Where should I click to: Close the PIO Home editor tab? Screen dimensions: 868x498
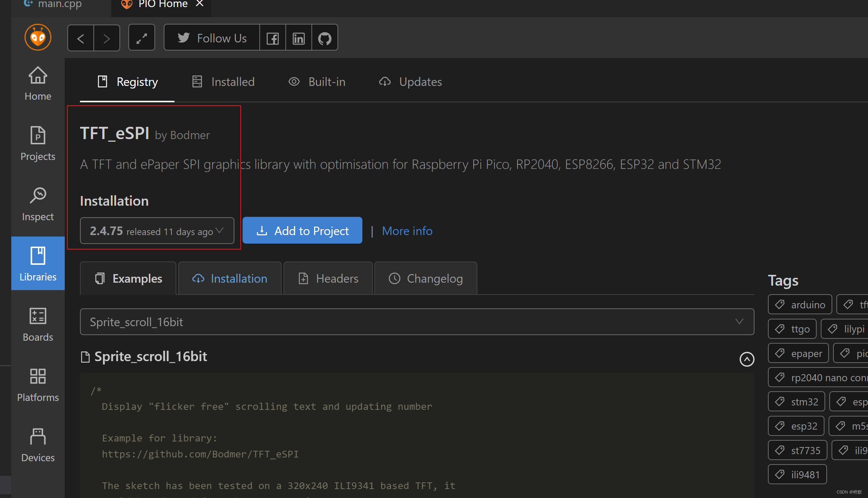[x=200, y=4]
